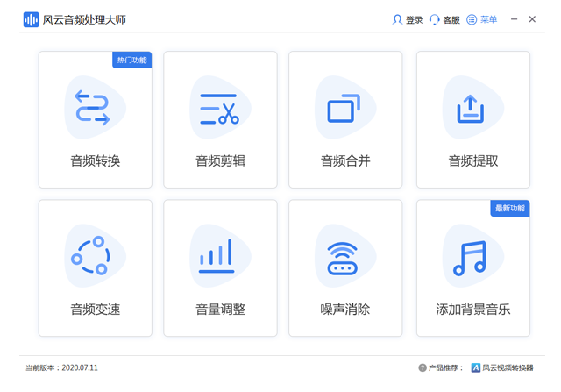Click the question mark help icon

(423, 367)
